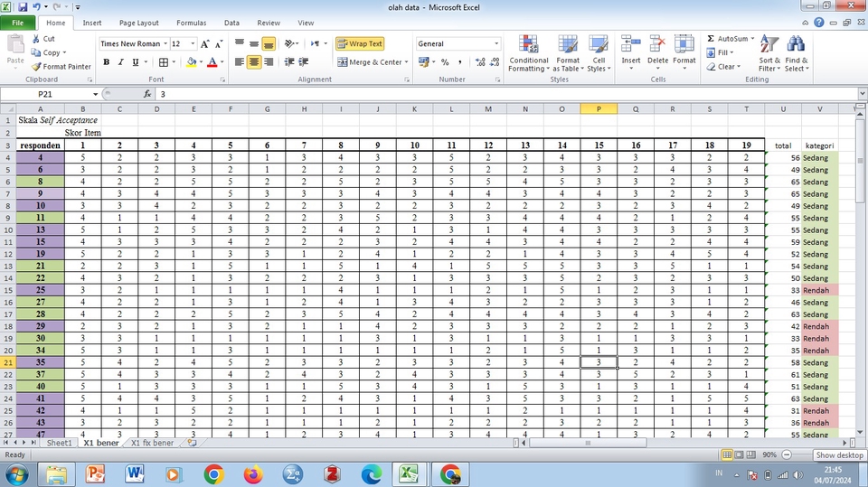Expand the font name dropdown

[x=165, y=43]
